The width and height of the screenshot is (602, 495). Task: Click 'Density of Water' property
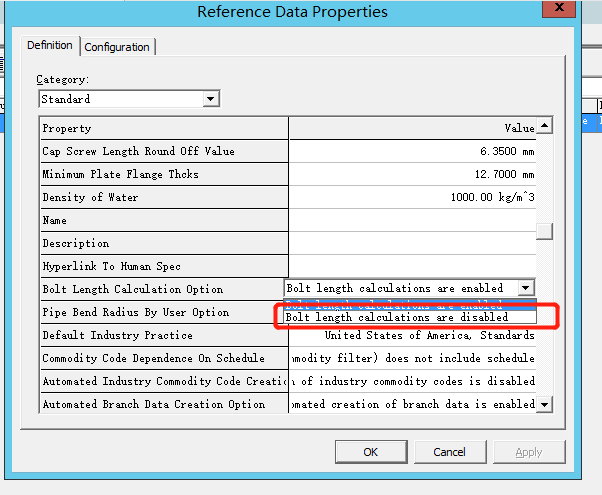164,197
